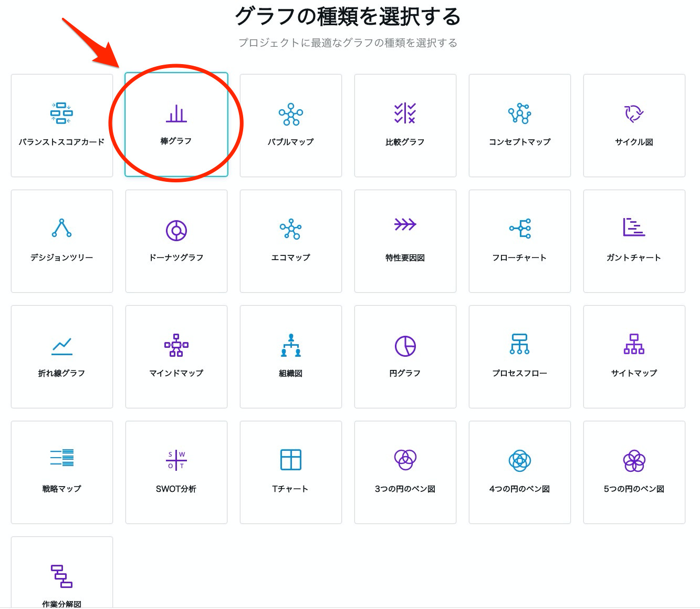Choose the 3つの円のベン図 icon
The height and width of the screenshot is (609, 700).
click(x=405, y=460)
